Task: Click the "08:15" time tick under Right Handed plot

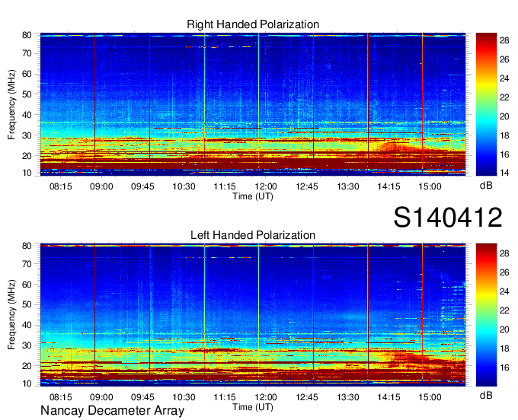Action: coord(60,186)
